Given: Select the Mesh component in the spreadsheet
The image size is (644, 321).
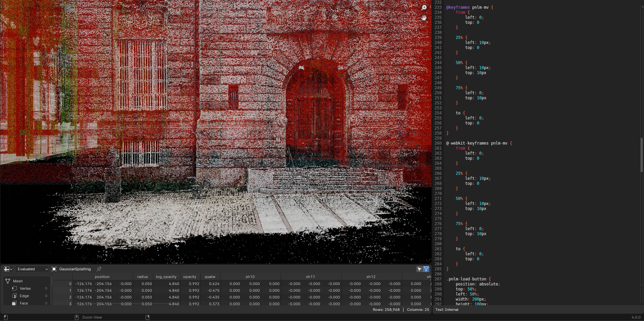Looking at the screenshot, I should 18,281.
